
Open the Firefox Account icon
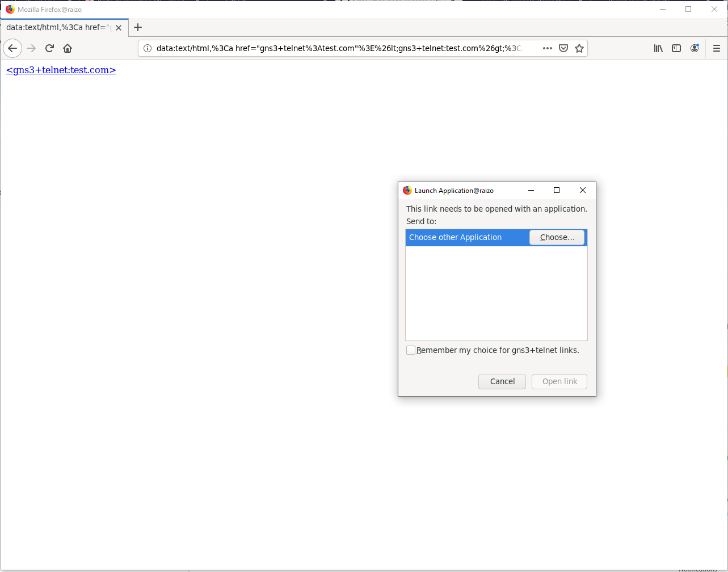[695, 48]
